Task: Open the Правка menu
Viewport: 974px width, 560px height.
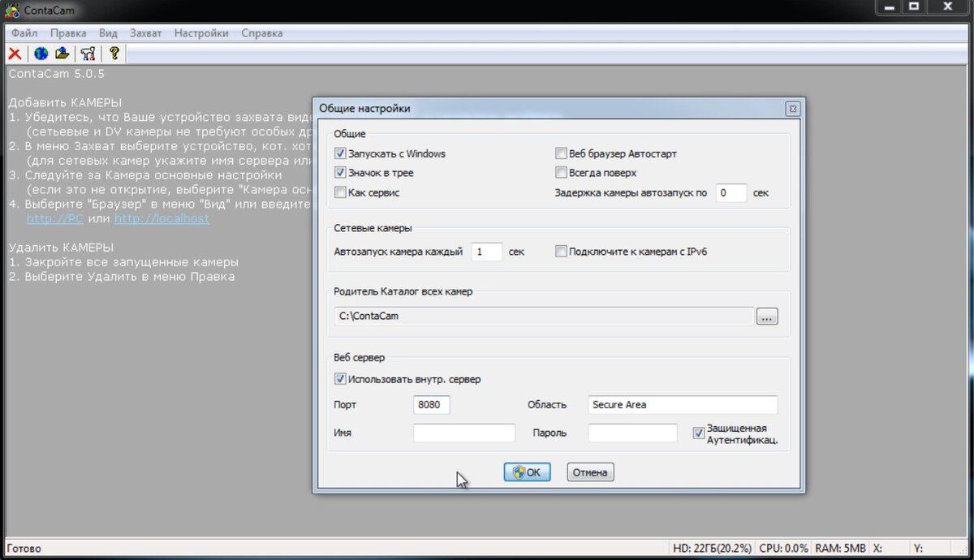Action: (x=68, y=33)
